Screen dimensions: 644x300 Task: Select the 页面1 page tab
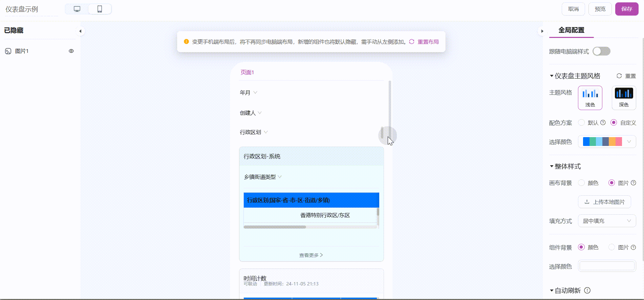click(x=247, y=72)
